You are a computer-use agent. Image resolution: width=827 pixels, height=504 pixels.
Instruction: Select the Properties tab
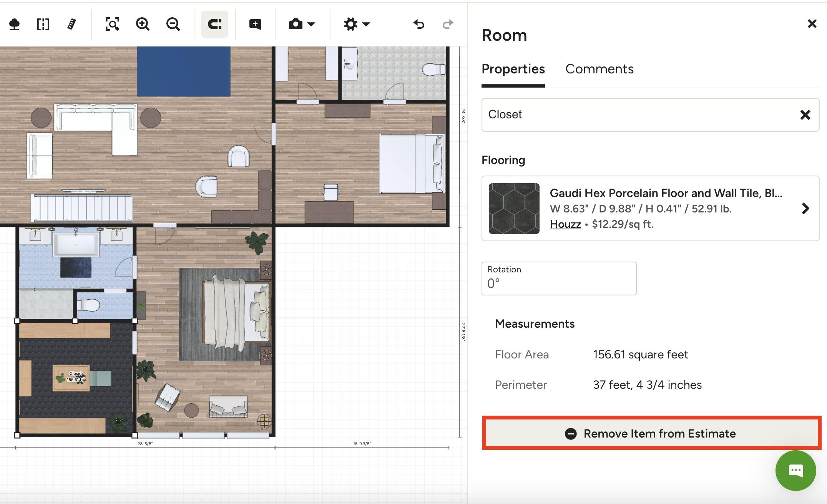pos(513,69)
